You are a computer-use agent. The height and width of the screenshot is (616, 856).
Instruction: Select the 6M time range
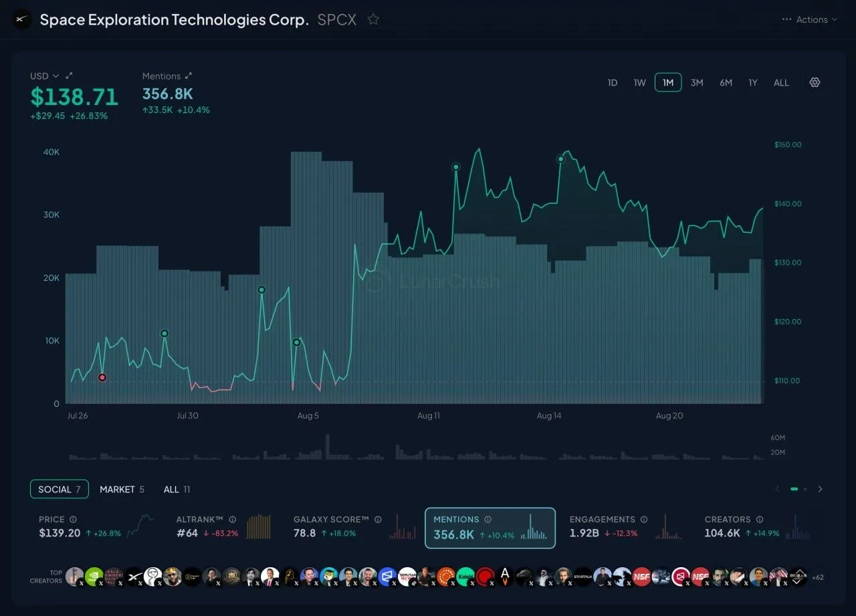tap(726, 82)
